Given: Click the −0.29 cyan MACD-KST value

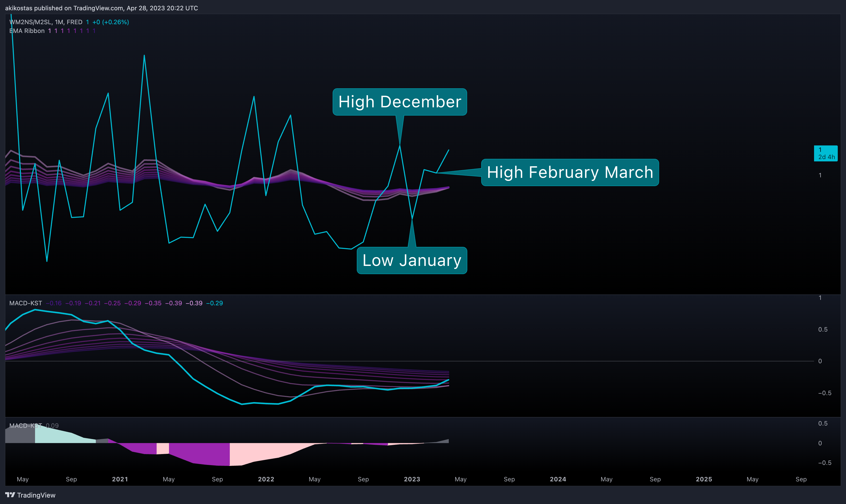Looking at the screenshot, I should (x=215, y=303).
